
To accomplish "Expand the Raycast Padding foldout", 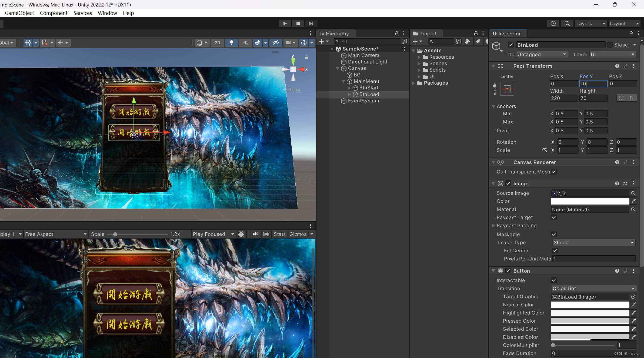I will point(494,226).
